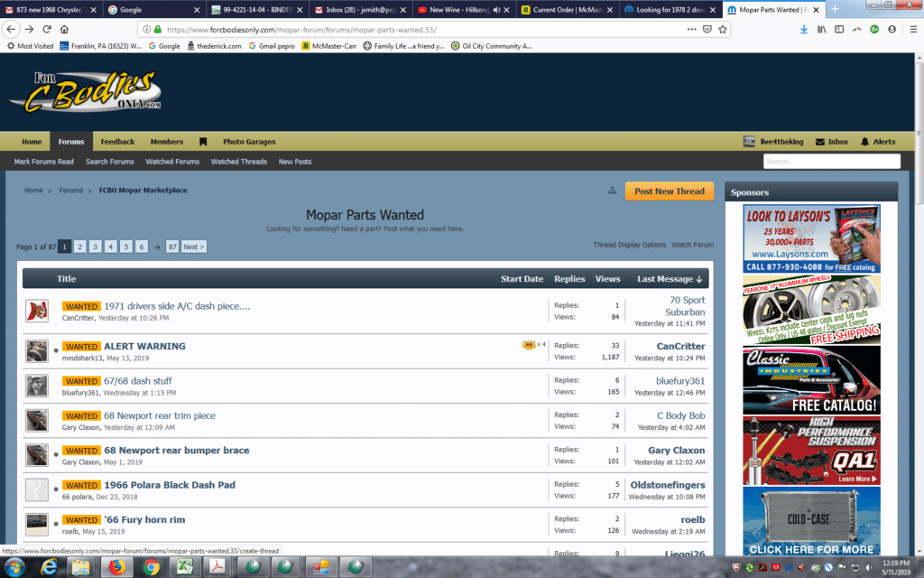Open the page actions three-dot menu in the address bar
This screenshot has width=924, height=578.
[x=691, y=29]
